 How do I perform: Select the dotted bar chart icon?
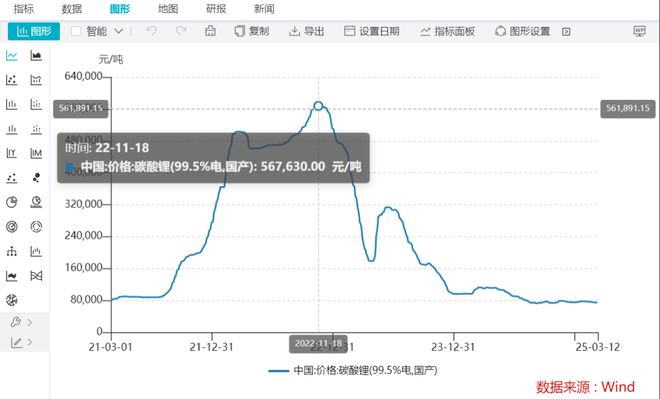tap(36, 104)
